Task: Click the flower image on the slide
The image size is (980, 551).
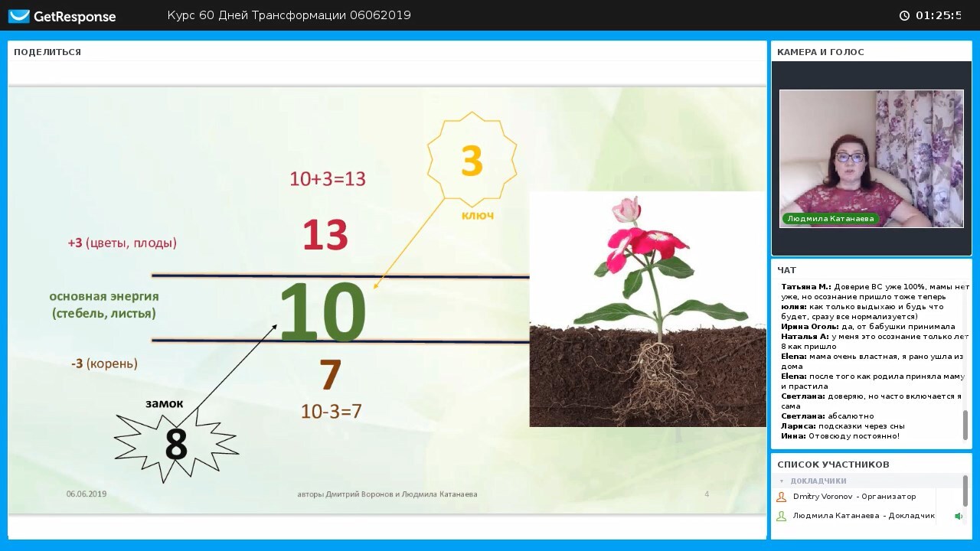Action: click(648, 309)
